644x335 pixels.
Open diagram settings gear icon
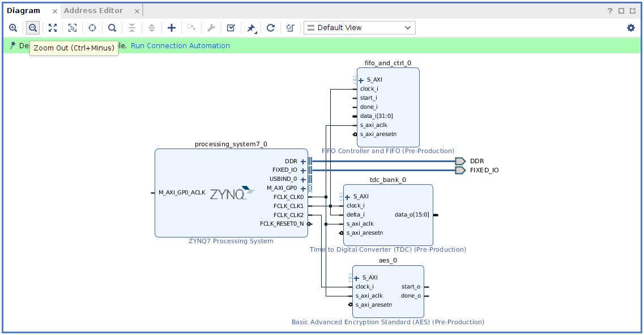tap(631, 28)
